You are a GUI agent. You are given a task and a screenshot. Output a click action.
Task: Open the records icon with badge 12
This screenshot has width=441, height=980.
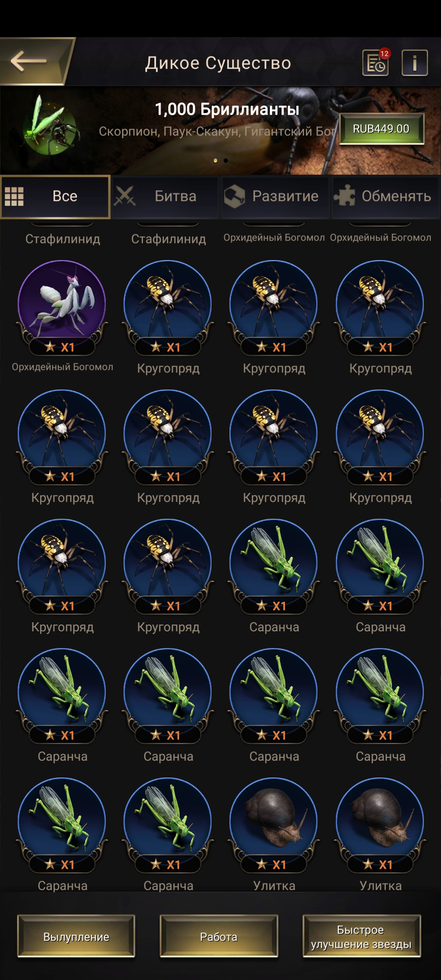tap(376, 62)
